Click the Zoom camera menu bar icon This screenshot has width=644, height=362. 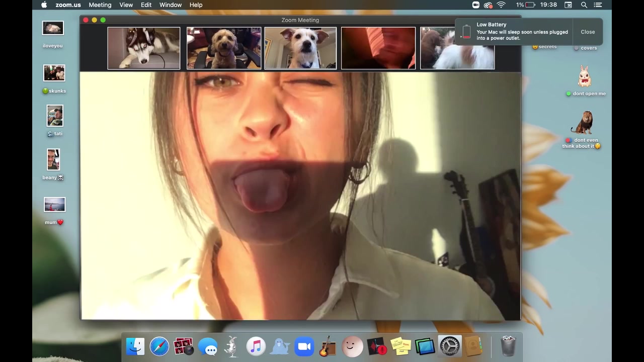pos(475,5)
